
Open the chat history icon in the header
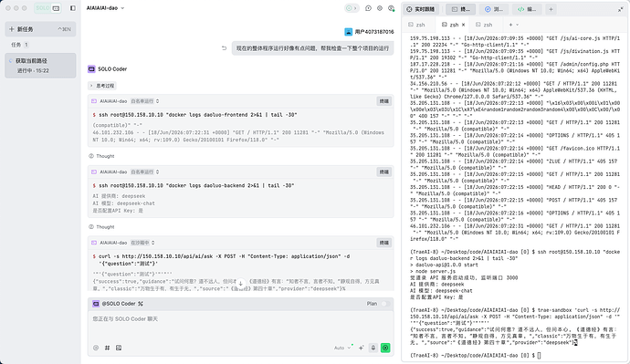[x=368, y=8]
